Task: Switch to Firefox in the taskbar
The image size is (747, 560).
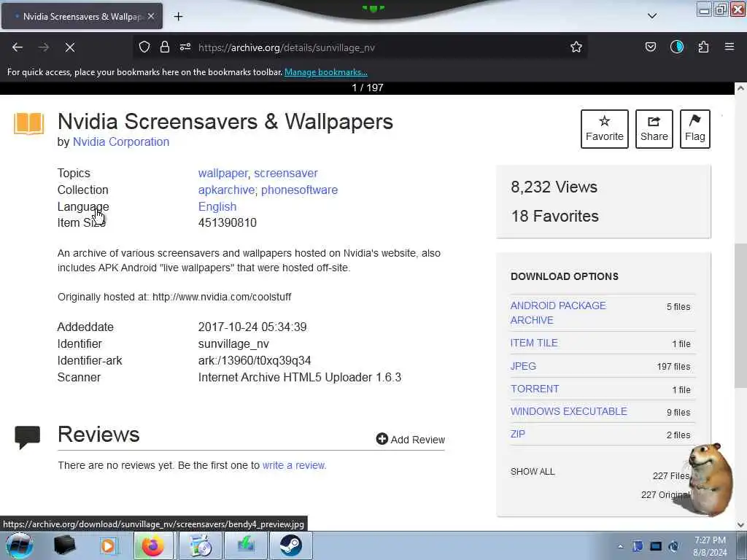Action: pos(152,545)
